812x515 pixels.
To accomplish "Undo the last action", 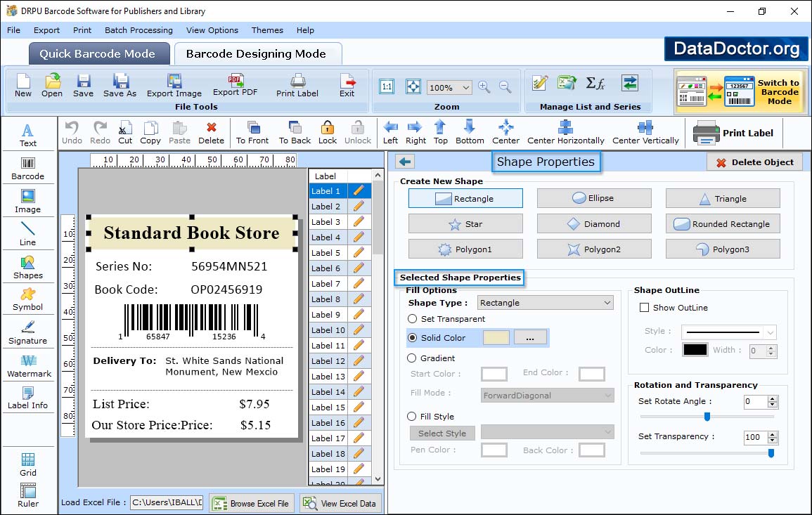I will (72, 133).
